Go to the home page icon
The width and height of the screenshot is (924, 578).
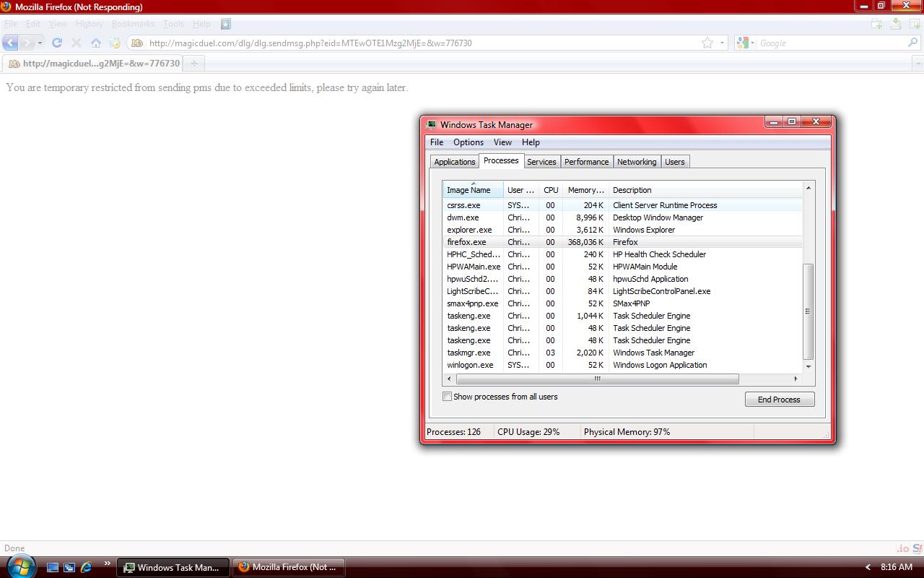(x=95, y=43)
